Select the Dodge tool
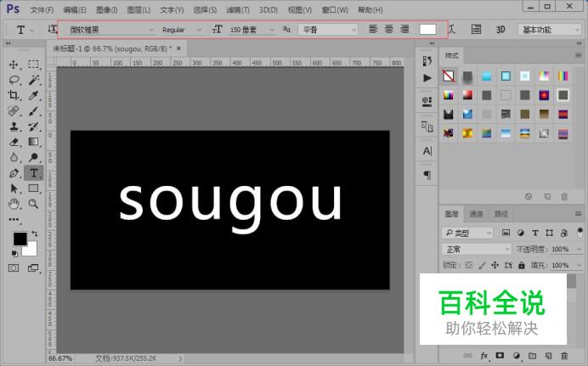This screenshot has height=366, width=588. 33,157
